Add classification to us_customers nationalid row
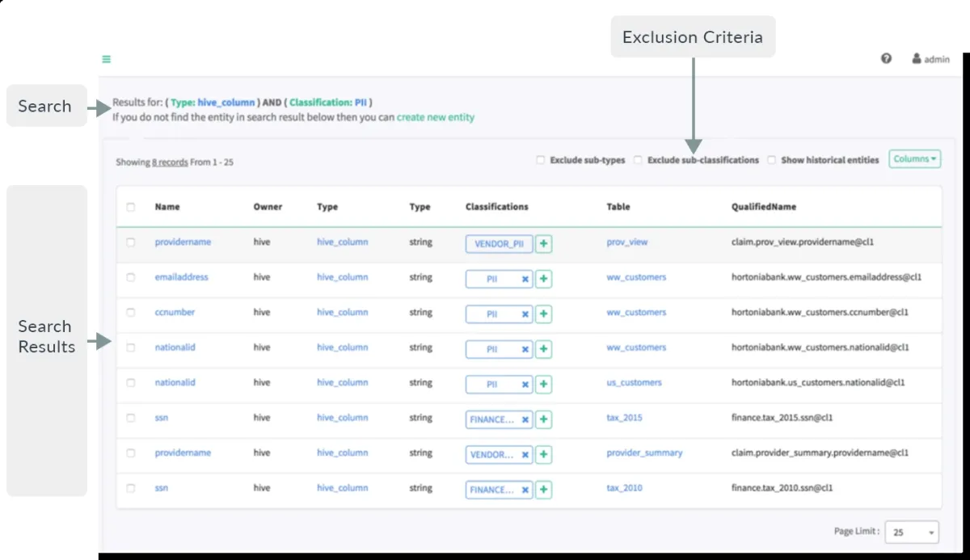The image size is (970, 560). 543,384
